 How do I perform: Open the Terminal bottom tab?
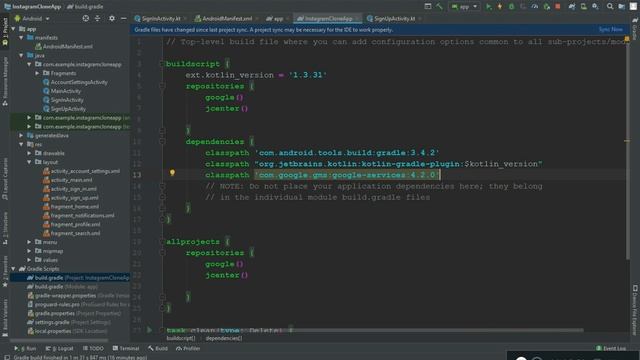126,349
